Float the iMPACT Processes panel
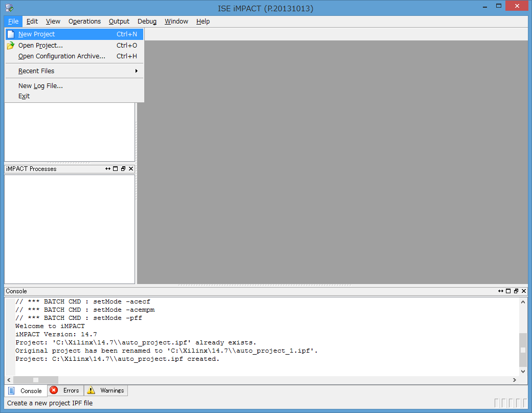This screenshot has width=532, height=413. pyautogui.click(x=123, y=169)
